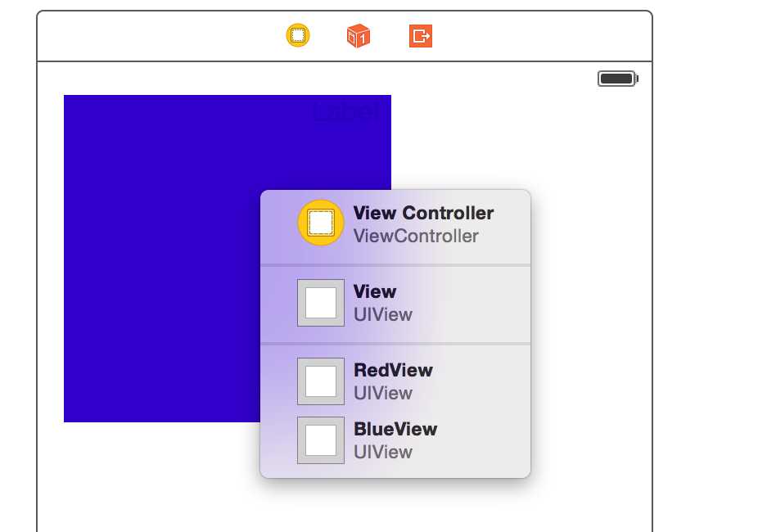This screenshot has height=532, width=758.
Task: Choose the "View Controller" title in the popup
Action: [x=423, y=213]
